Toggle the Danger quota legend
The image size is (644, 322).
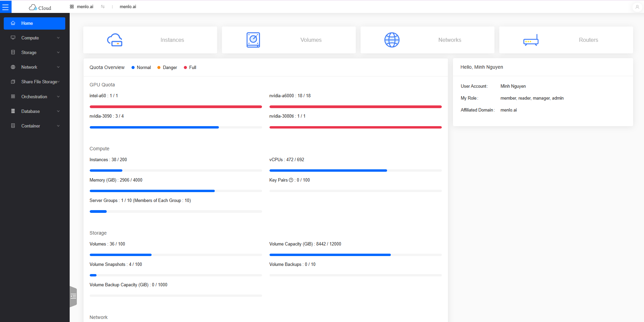pyautogui.click(x=167, y=67)
